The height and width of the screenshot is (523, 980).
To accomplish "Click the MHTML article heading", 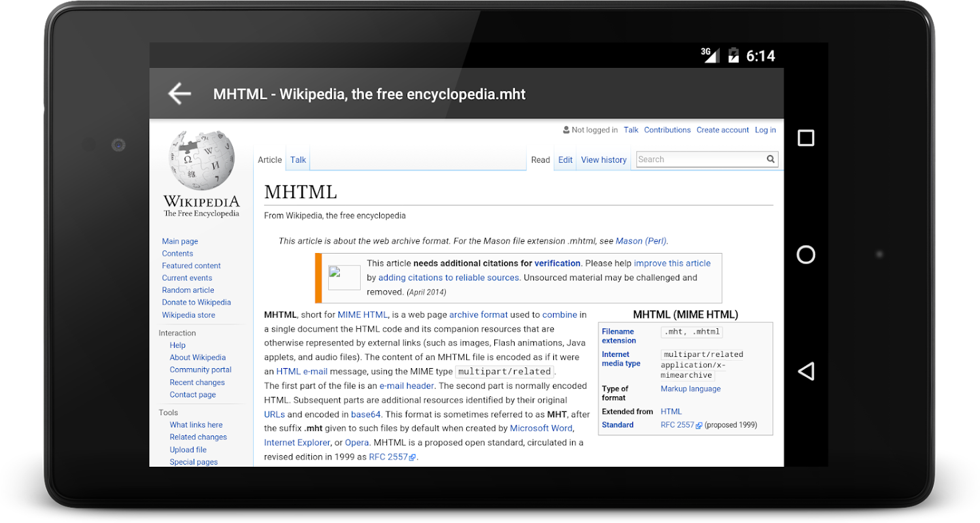I will (301, 192).
